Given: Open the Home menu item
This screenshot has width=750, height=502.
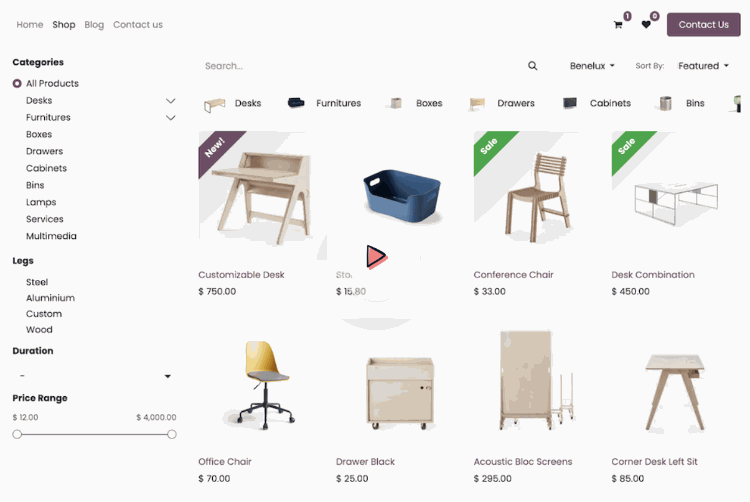Looking at the screenshot, I should coord(30,25).
